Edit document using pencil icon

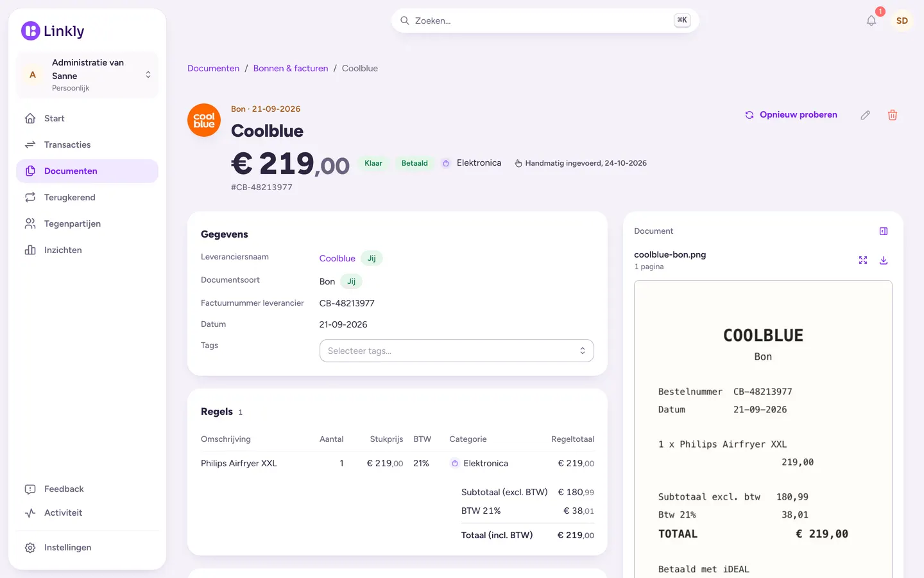[x=866, y=115]
